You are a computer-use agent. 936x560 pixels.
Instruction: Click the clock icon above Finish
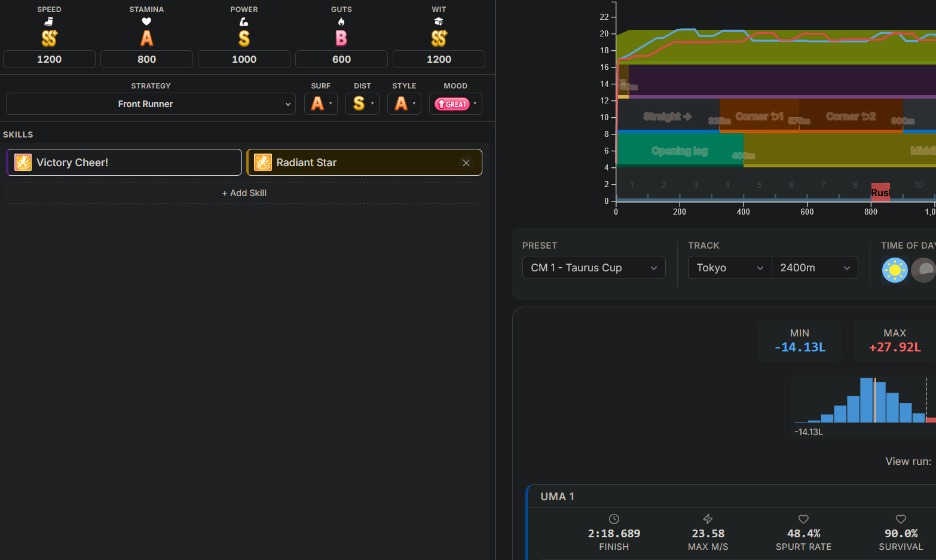click(x=614, y=519)
